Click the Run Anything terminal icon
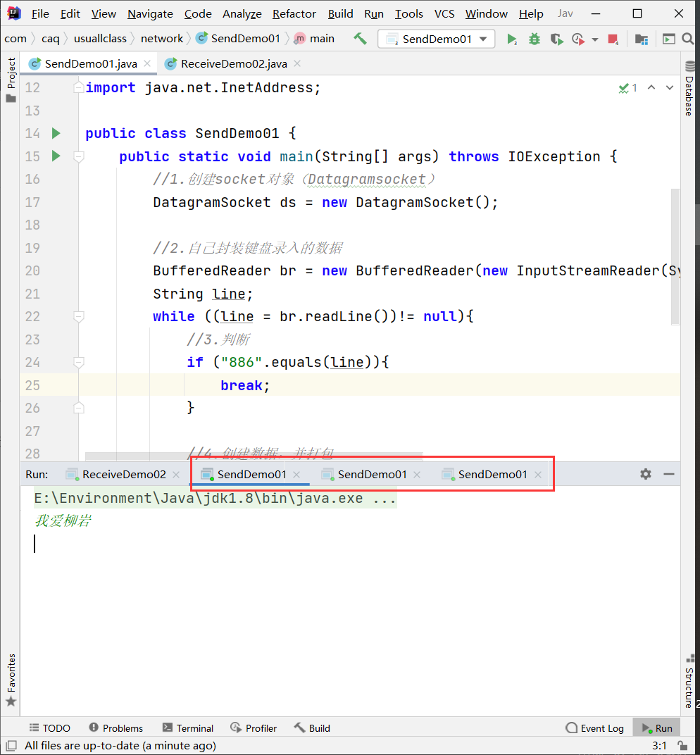Image resolution: width=700 pixels, height=755 pixels. (668, 39)
